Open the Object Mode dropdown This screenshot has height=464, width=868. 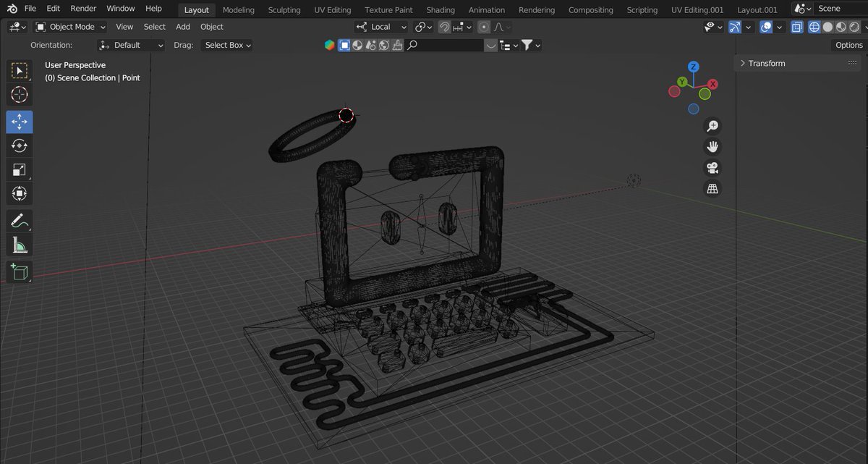pyautogui.click(x=71, y=27)
